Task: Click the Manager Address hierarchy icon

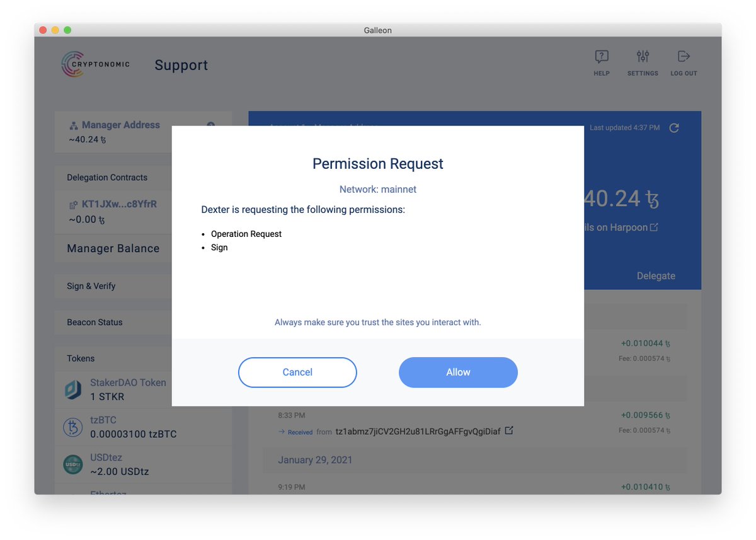Action: pos(73,125)
